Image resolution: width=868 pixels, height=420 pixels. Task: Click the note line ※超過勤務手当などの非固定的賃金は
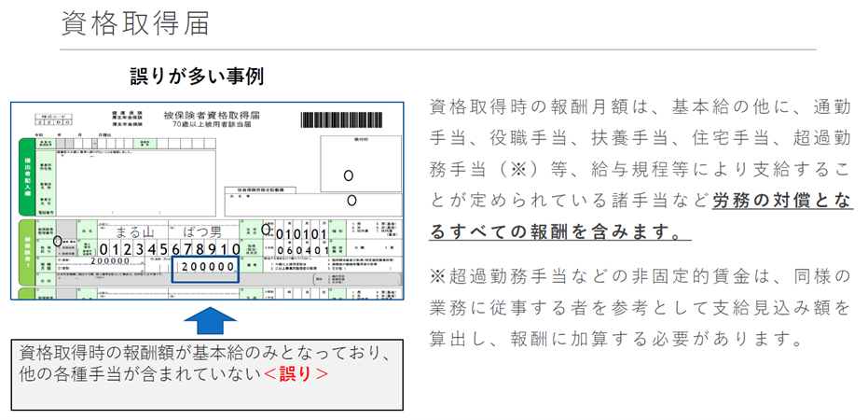coord(640,276)
